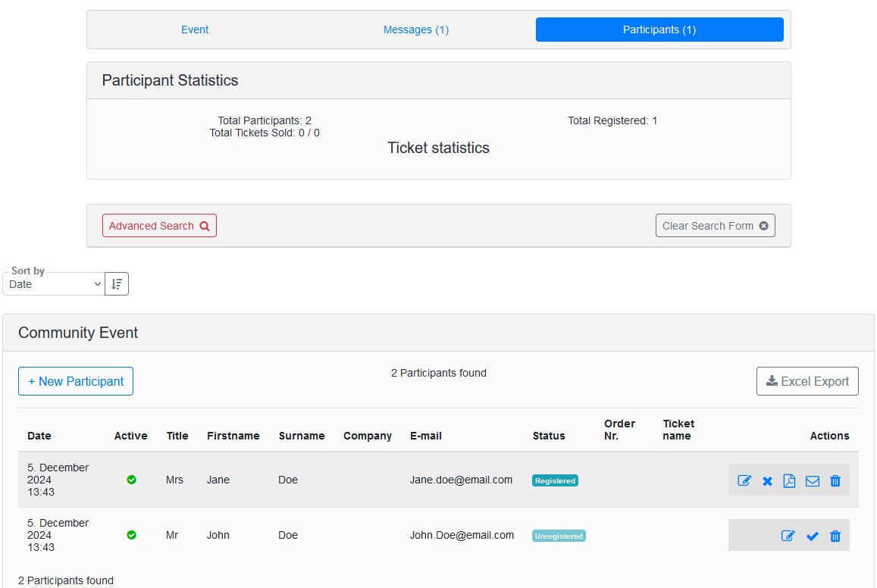The image size is (877, 588).
Task: Open the Messages (1) tab
Action: point(416,30)
